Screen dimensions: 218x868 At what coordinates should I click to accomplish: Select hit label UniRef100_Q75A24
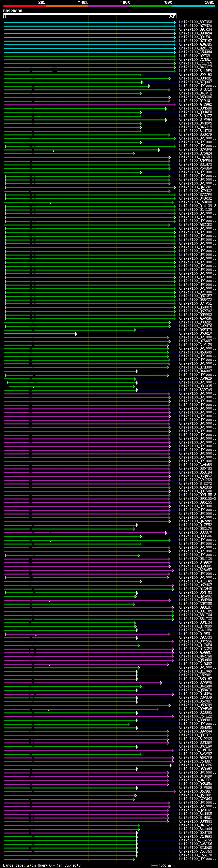[x=196, y=154]
